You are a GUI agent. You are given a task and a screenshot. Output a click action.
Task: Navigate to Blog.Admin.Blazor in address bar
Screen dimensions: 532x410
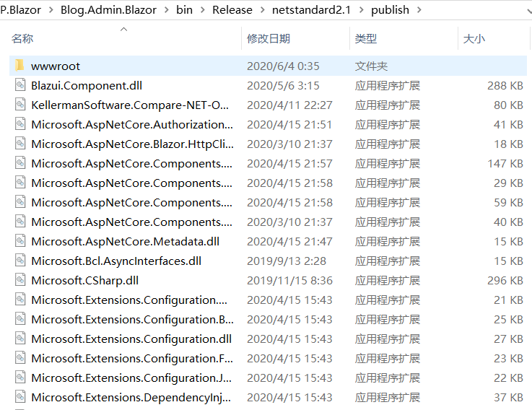(108, 10)
